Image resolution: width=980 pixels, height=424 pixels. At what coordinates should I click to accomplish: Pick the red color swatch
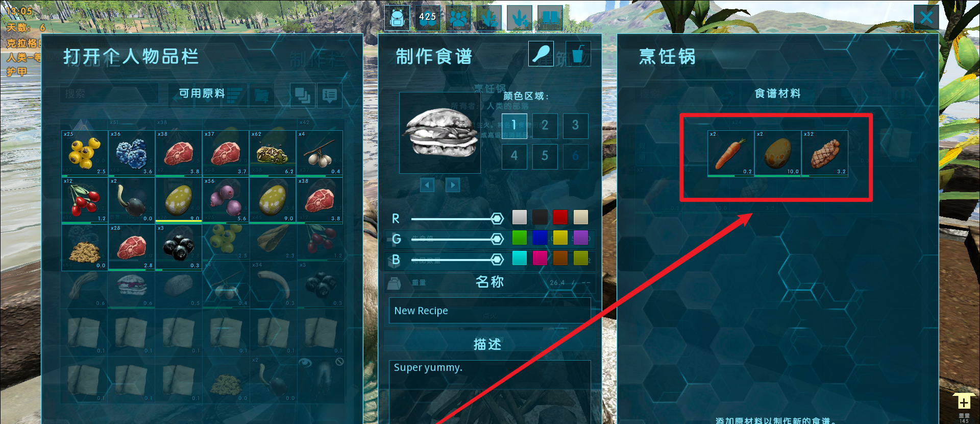560,217
